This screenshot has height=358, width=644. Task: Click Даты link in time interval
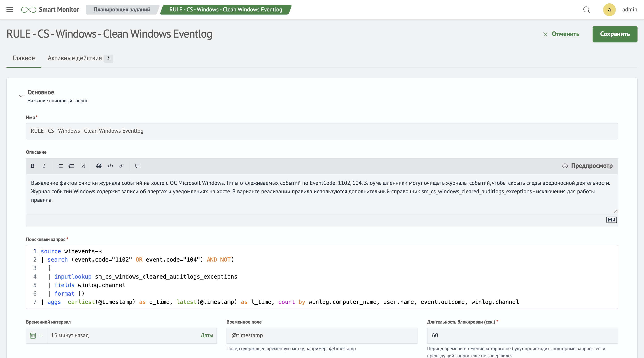click(x=207, y=335)
